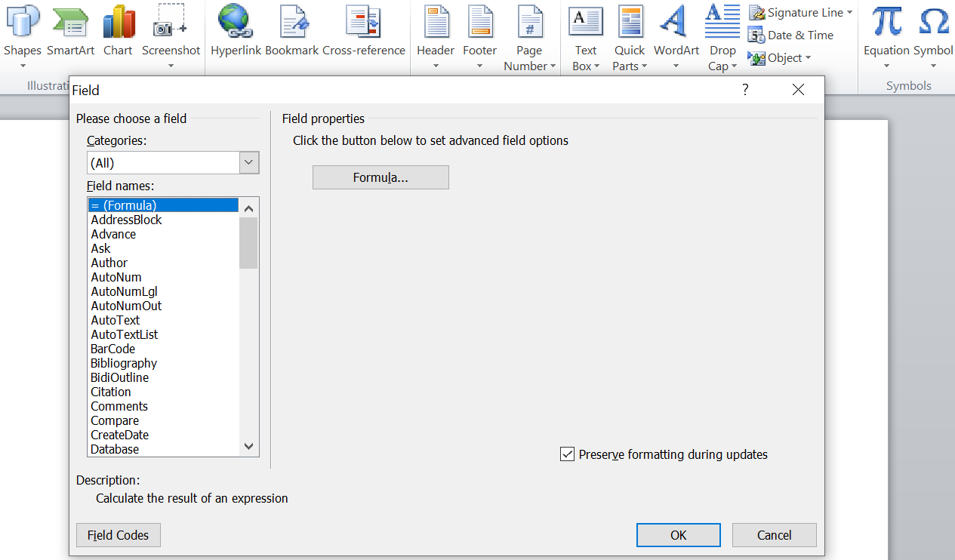Image resolution: width=955 pixels, height=560 pixels.
Task: Insert Date & Time
Action: tap(790, 35)
